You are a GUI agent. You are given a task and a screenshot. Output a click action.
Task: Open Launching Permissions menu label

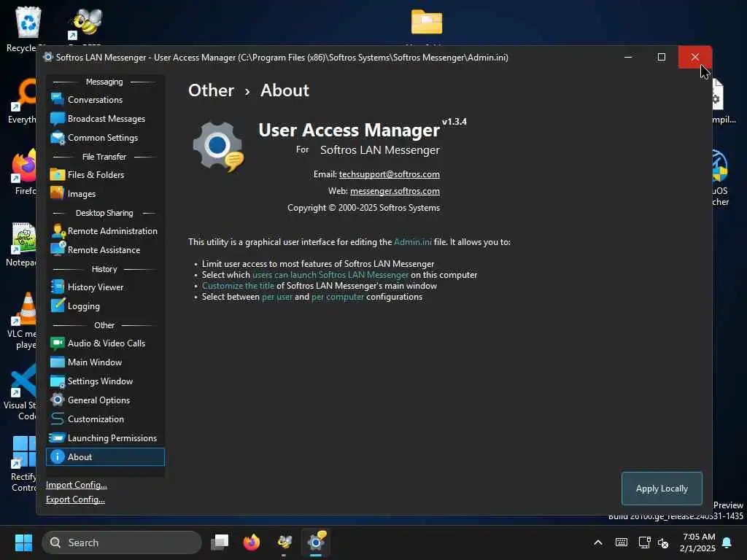[112, 438]
